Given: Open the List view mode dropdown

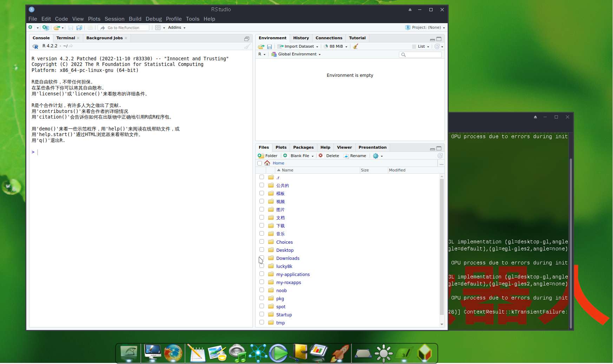Looking at the screenshot, I should point(421,46).
